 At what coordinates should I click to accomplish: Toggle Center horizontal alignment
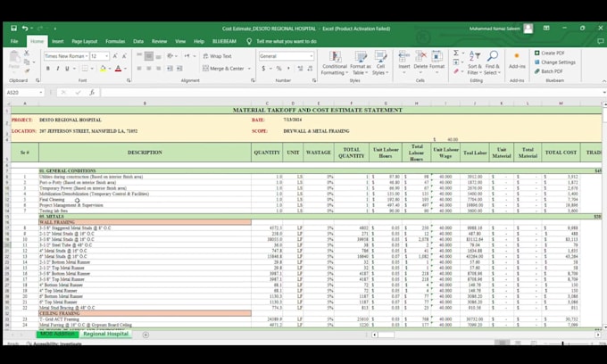(x=149, y=69)
